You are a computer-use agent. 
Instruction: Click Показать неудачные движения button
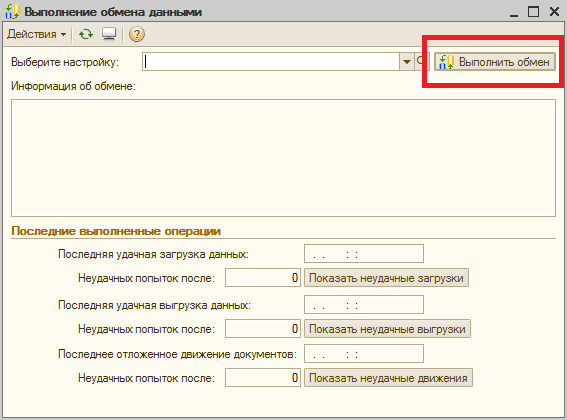[388, 378]
